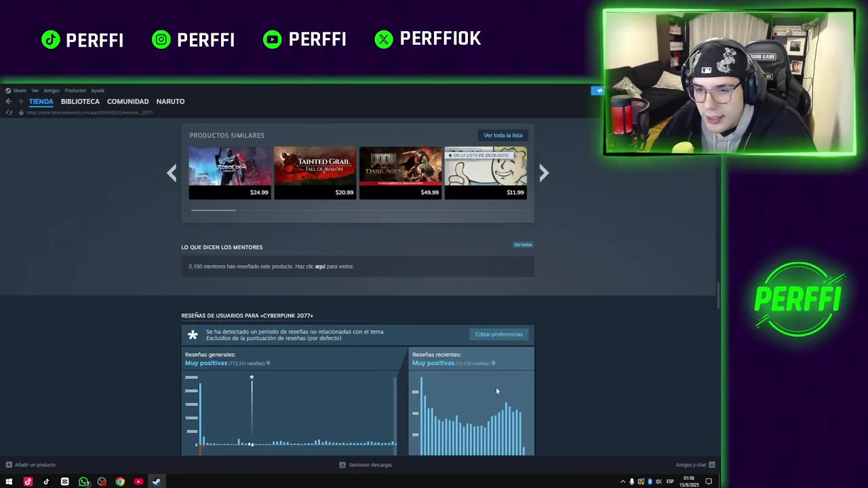Click the tallest bar in recent reviews graph
This screenshot has height=488, width=868.
421,416
